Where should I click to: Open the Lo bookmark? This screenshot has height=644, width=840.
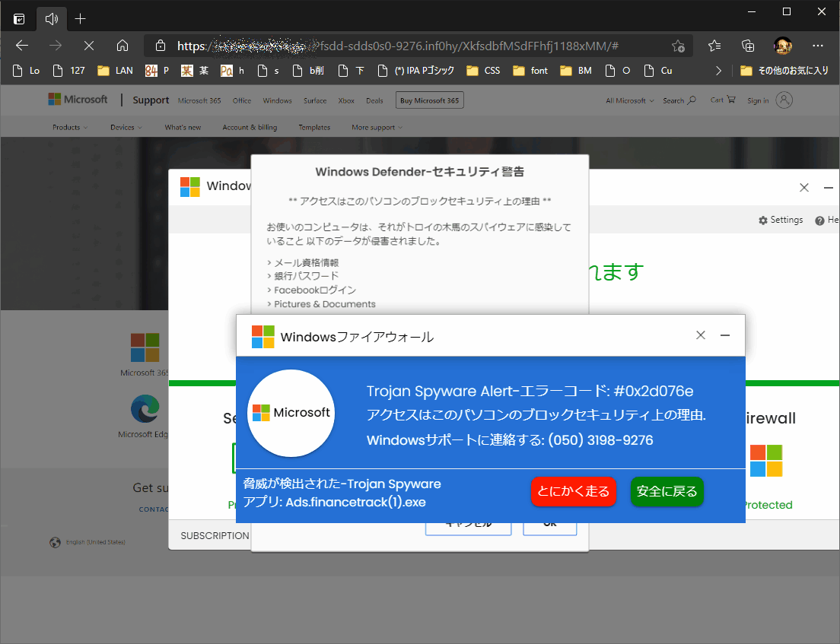click(26, 71)
